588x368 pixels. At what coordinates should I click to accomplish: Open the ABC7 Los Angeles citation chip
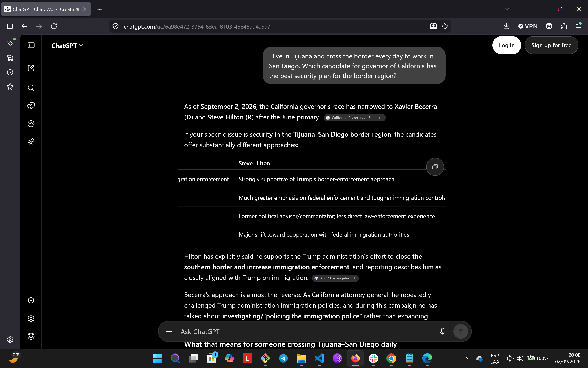click(x=335, y=278)
